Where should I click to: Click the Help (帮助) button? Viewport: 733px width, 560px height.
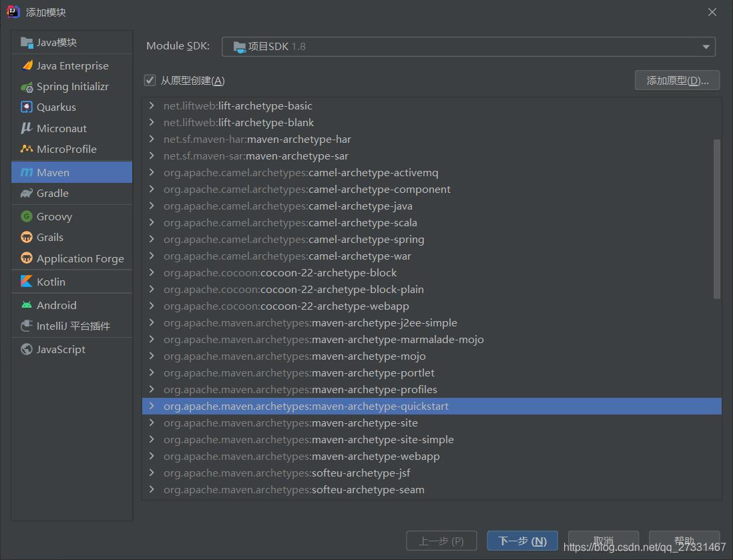pos(684,541)
